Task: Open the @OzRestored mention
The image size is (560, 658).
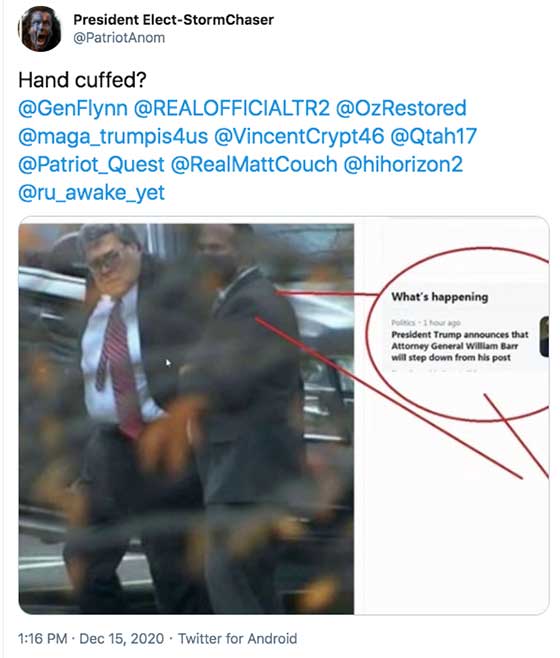Action: (401, 108)
